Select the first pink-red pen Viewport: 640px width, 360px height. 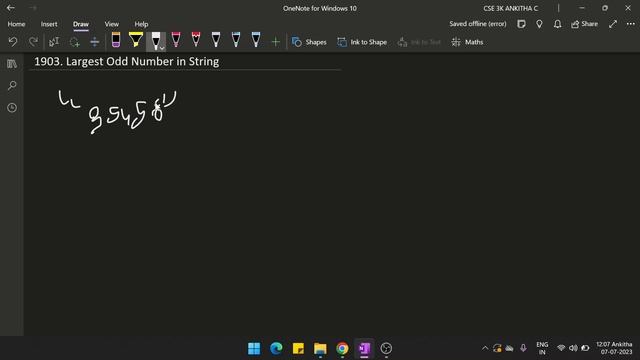(x=176, y=40)
